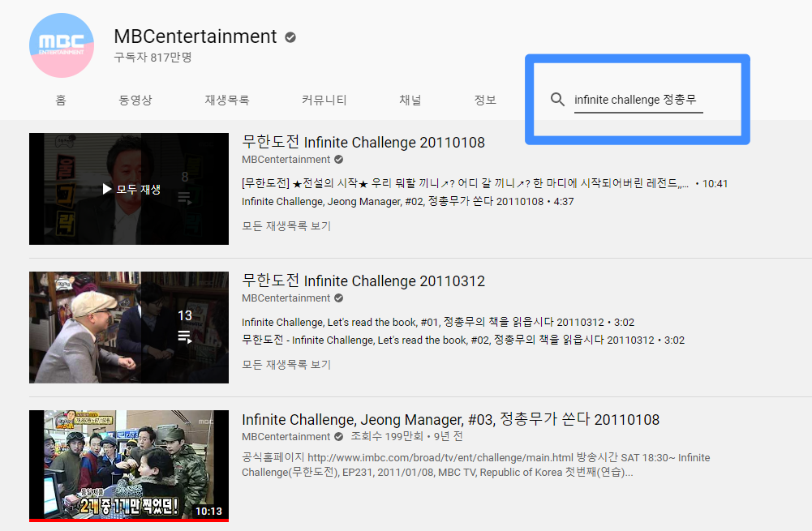Open 'Let's read the book, #01' video
The height and width of the screenshot is (531, 812).
click(x=437, y=323)
